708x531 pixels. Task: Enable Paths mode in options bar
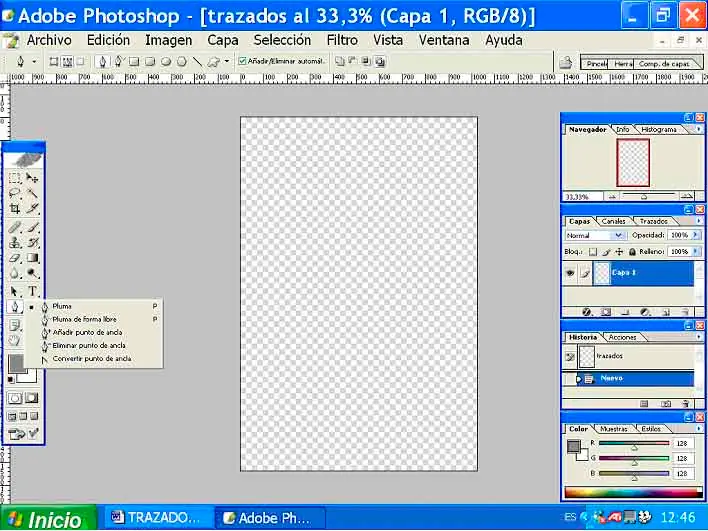pyautogui.click(x=67, y=61)
